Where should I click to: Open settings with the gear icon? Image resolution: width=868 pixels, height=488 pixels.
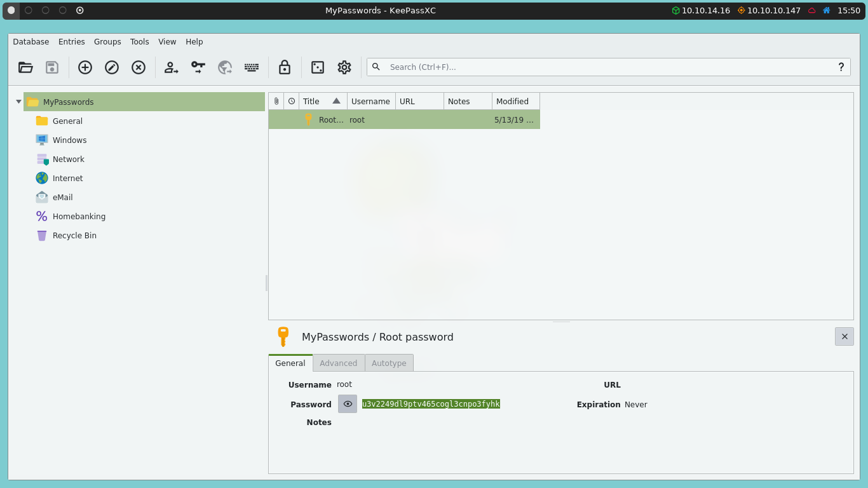(344, 67)
